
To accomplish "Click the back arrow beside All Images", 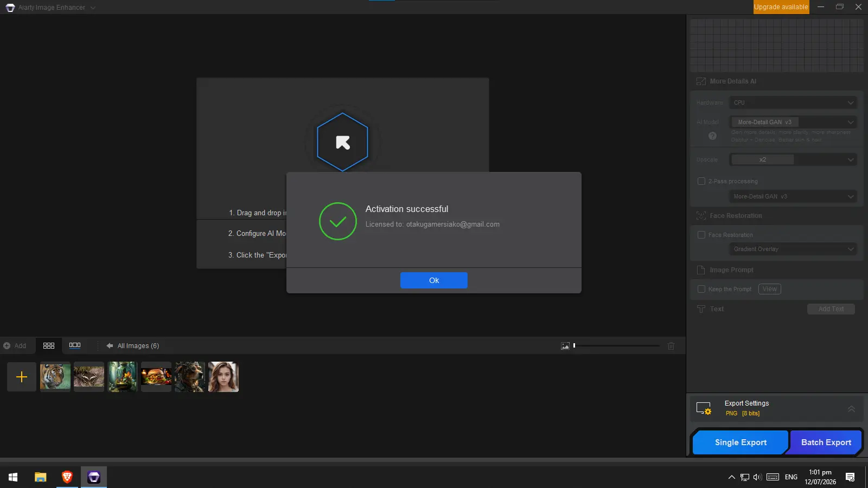I will click(x=110, y=346).
